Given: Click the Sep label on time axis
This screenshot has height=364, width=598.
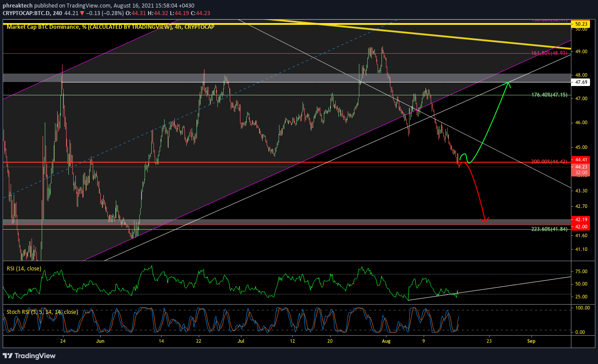Looking at the screenshot, I should [x=531, y=341].
